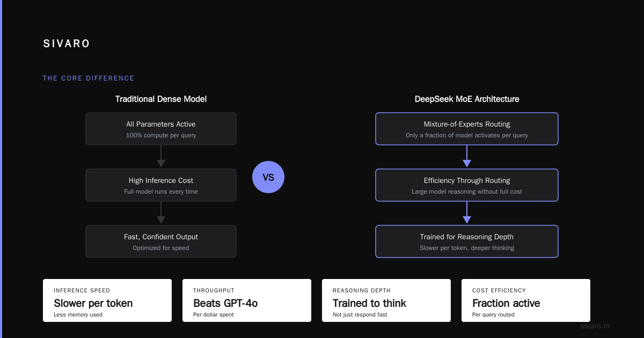The height and width of the screenshot is (338, 644).
Task: Click 'Per query routed' caption
Action: click(x=493, y=315)
